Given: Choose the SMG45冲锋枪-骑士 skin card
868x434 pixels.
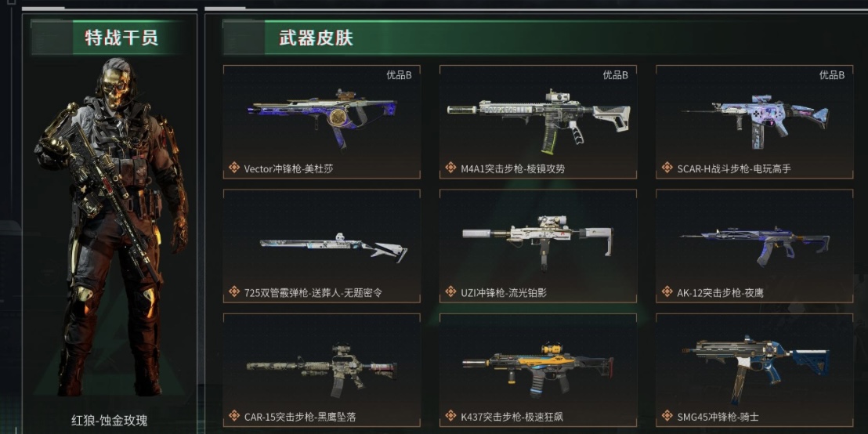Looking at the screenshot, I should click(754, 371).
